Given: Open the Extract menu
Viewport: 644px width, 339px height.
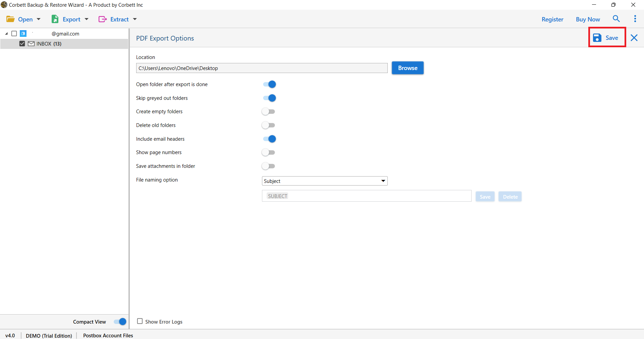Looking at the screenshot, I should 118,19.
